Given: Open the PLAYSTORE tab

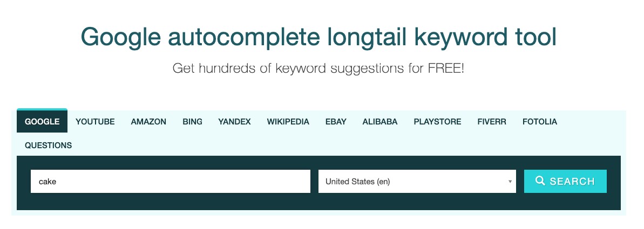Looking at the screenshot, I should pyautogui.click(x=437, y=122).
